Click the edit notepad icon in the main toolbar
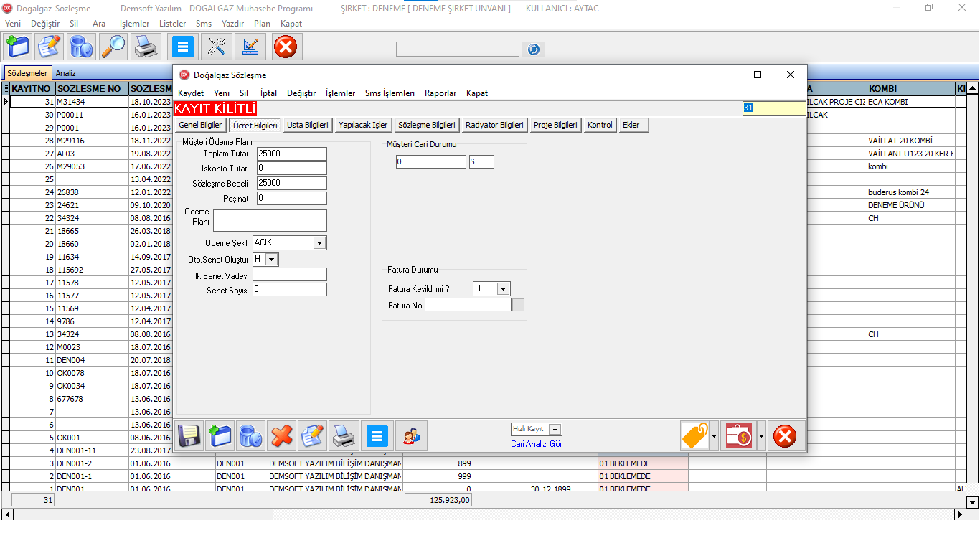 [x=50, y=47]
